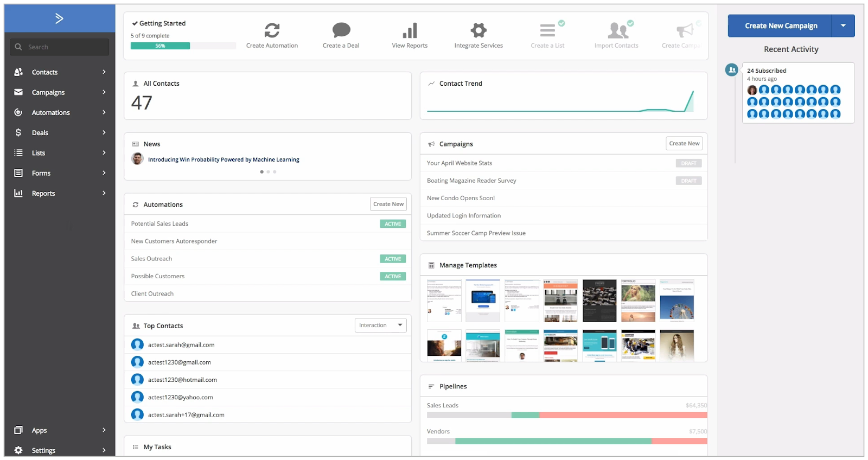
Task: Click the ActiveCampaign logo arrow icon
Action: 59,18
